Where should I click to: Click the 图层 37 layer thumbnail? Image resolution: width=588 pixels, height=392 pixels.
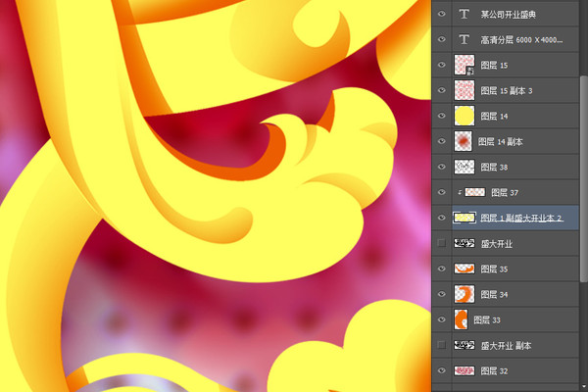click(x=474, y=192)
